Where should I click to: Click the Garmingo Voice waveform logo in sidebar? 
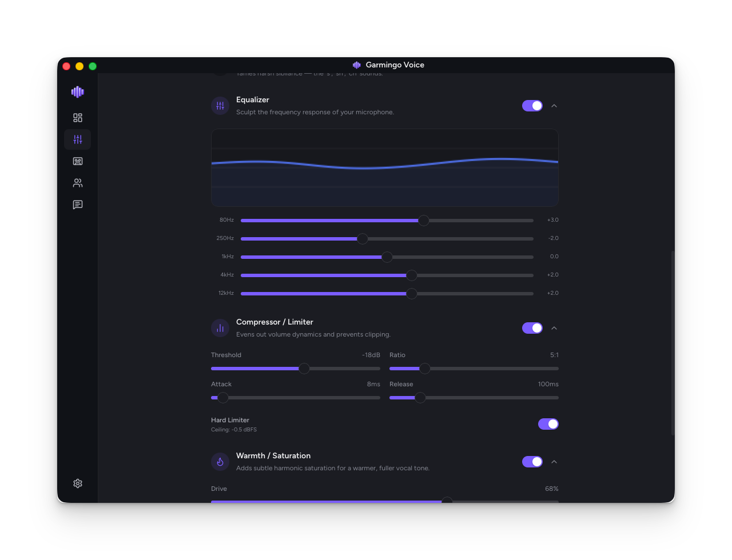(78, 91)
